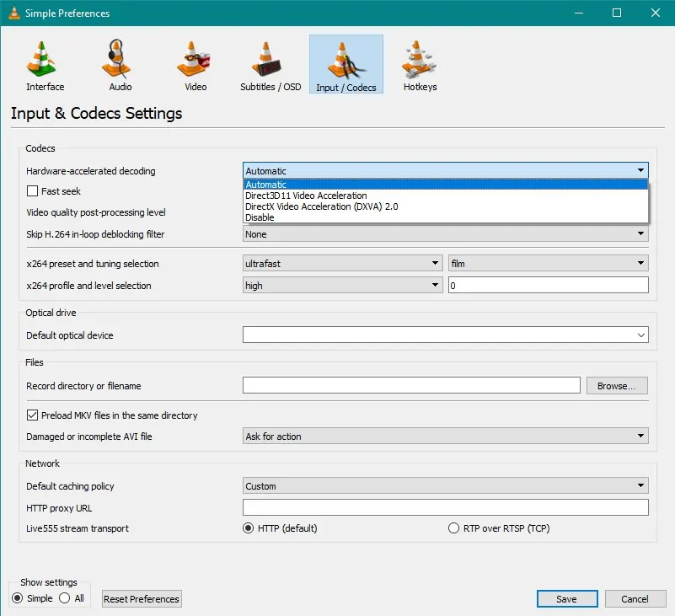Viewport: 675px width, 616px height.
Task: Open the Interface preferences cone icon
Action: 41,59
